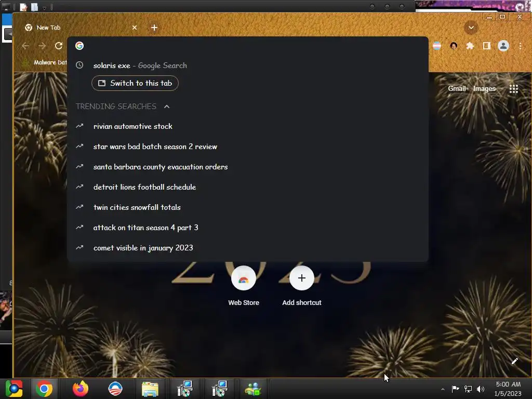The width and height of the screenshot is (532, 399).
Task: Open the Gmail link
Action: 457,88
